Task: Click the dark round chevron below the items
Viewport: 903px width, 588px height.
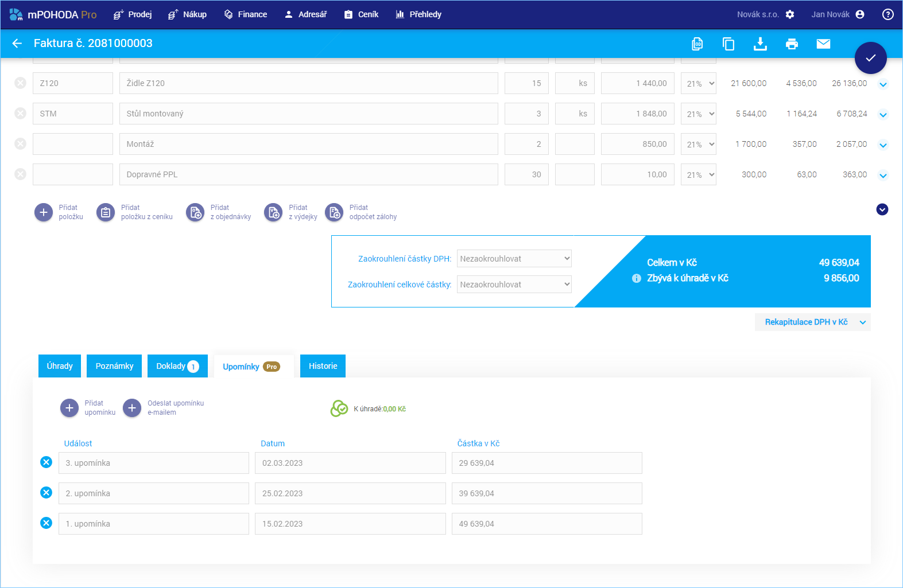Action: point(882,209)
